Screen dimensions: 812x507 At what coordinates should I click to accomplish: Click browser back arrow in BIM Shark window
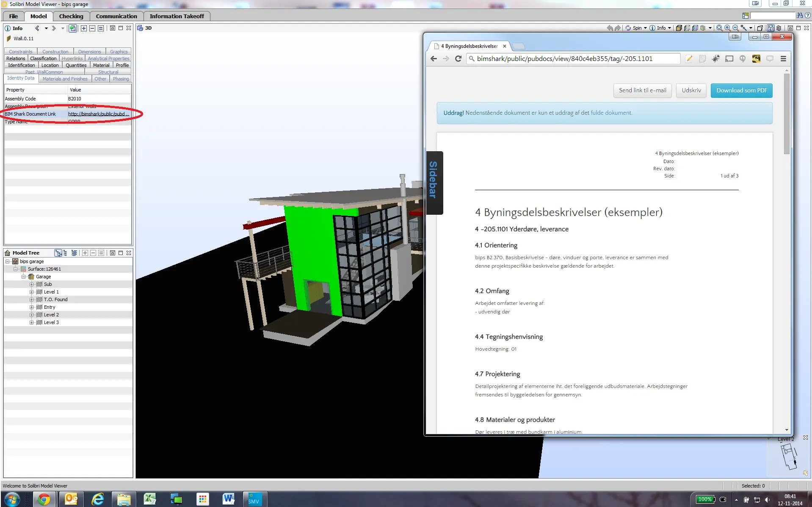coord(434,58)
